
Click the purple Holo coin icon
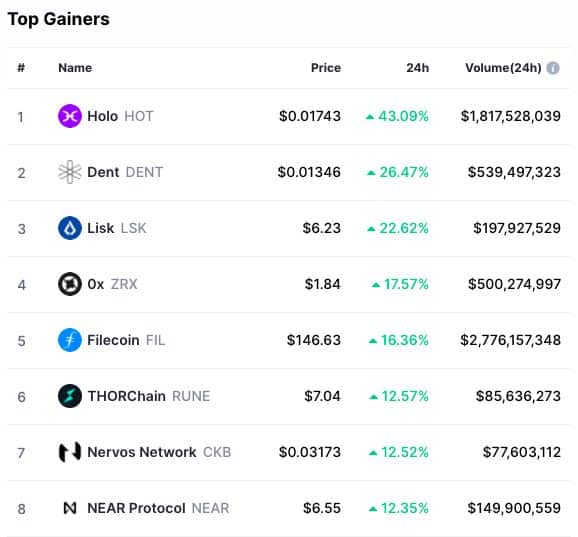(70, 116)
